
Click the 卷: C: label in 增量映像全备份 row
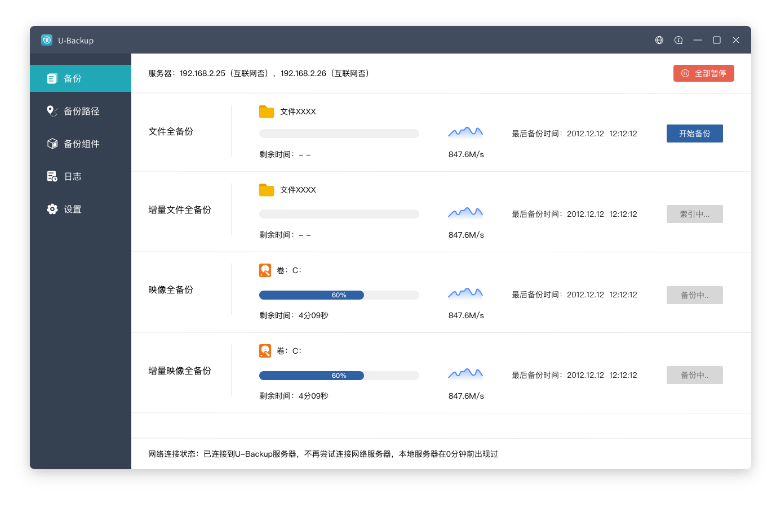[289, 351]
